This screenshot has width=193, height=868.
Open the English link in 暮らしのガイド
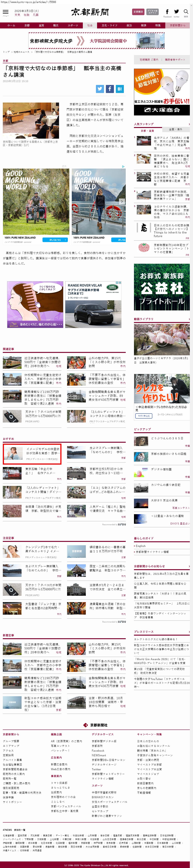[x=141, y=546]
